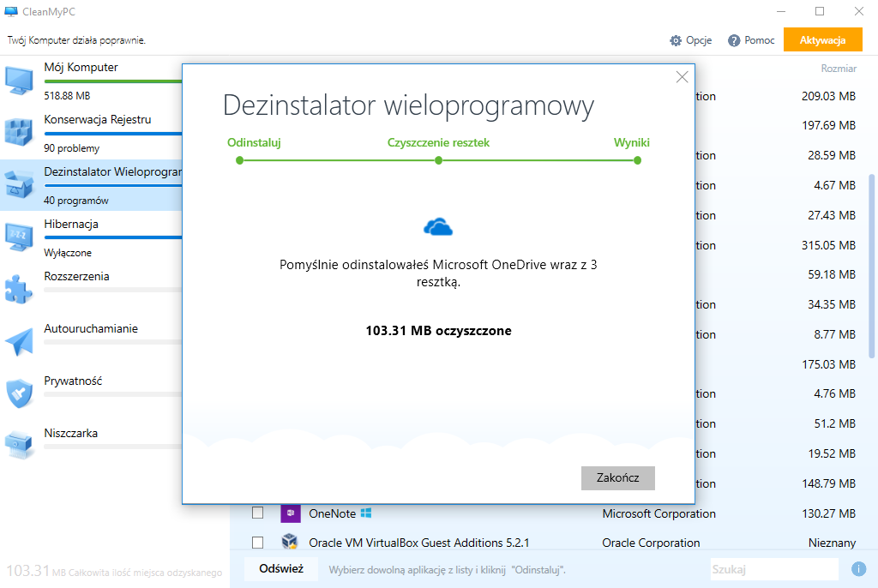Click the program list vertical scrollbar
Screen dimensions: 878x588
tap(871, 266)
